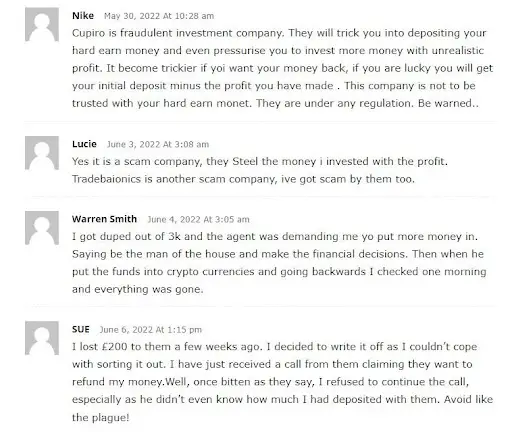The width and height of the screenshot is (512, 432).
Task: Click the May 30, 2022 timestamp
Action: 159,16
